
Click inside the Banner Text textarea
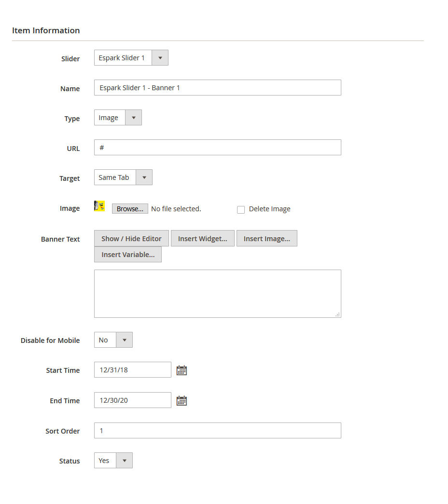tap(217, 294)
